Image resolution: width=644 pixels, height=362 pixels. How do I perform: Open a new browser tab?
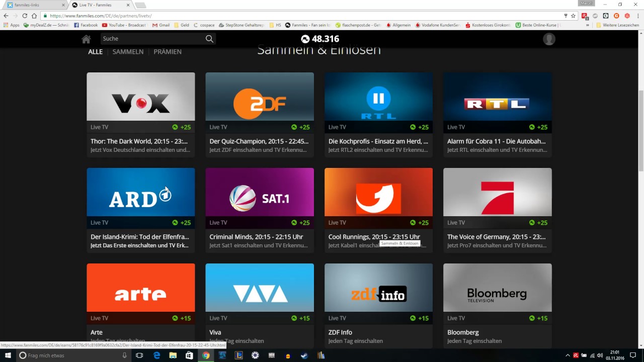point(140,5)
